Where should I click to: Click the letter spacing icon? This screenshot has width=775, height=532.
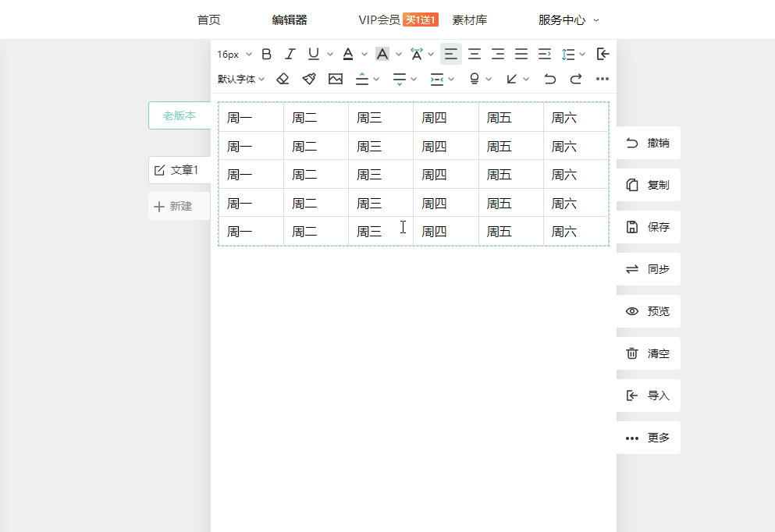(417, 54)
